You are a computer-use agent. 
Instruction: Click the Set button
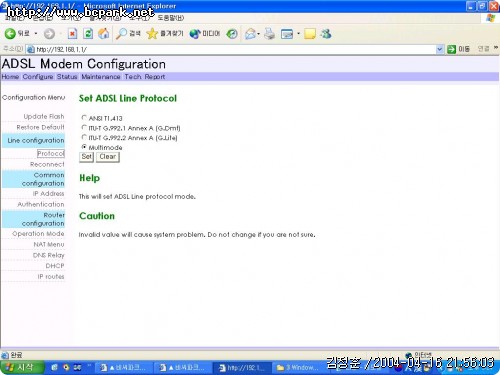(86, 157)
